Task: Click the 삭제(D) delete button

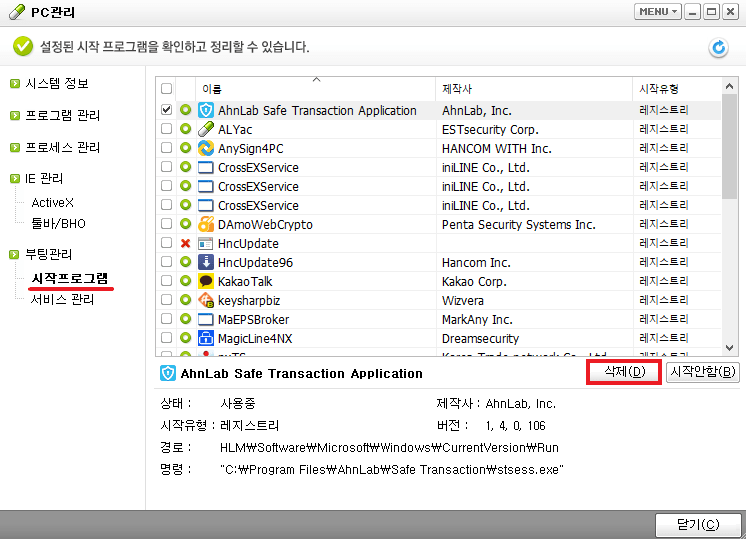Action: [x=624, y=372]
